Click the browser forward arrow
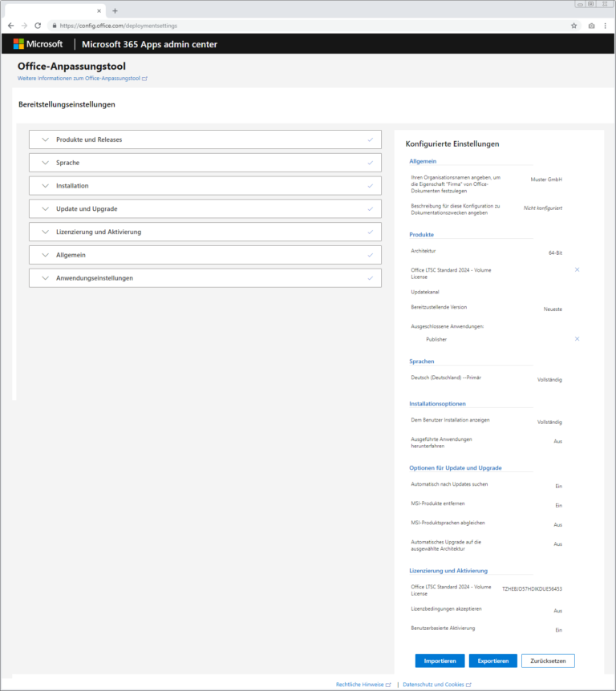Image resolution: width=616 pixels, height=691 pixels. tap(24, 25)
